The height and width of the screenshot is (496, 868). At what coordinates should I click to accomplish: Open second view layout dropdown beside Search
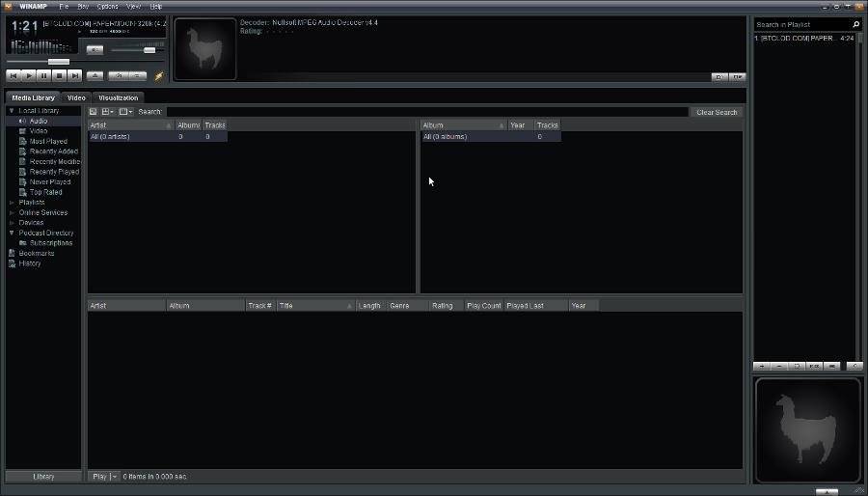coord(107,112)
